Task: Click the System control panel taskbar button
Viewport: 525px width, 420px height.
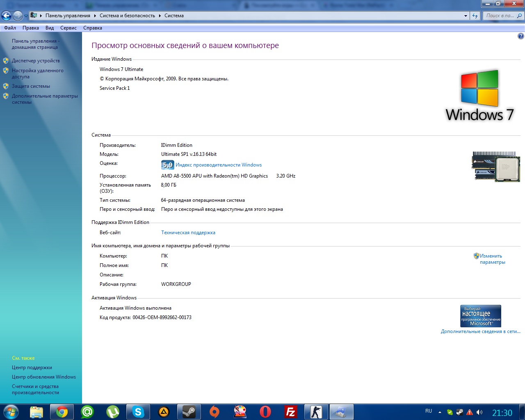Action: [x=342, y=412]
